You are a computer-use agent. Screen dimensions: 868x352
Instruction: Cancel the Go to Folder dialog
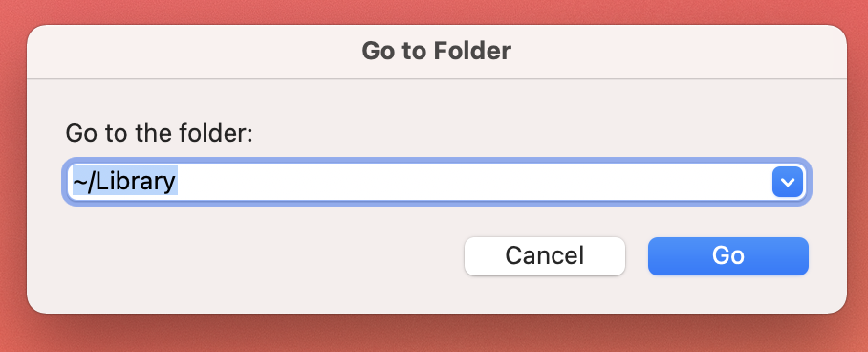pyautogui.click(x=545, y=256)
